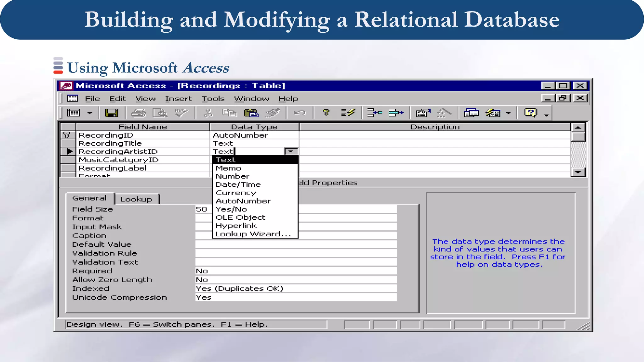
Task: Open the Tools menu
Action: (213, 99)
